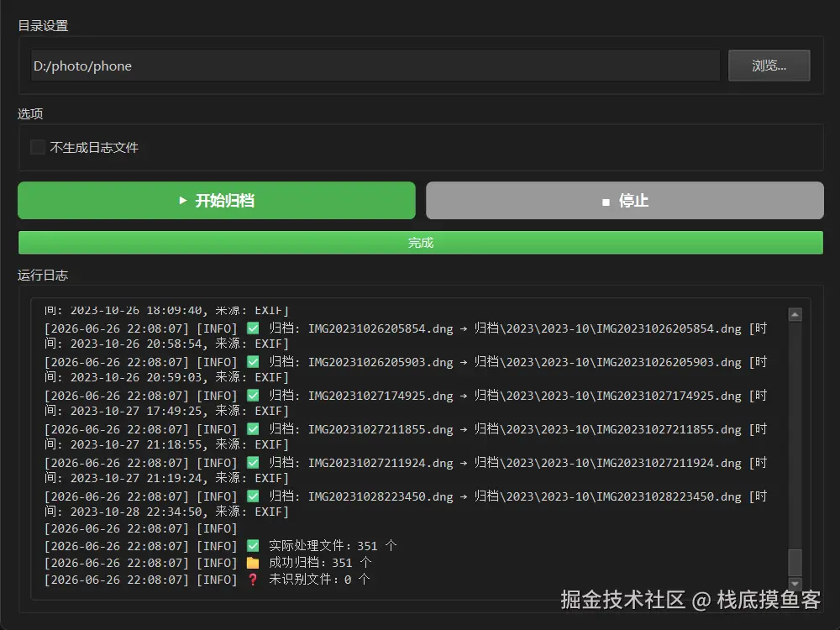Click the play icon on 开始归档
Image resolution: width=840 pixels, height=630 pixels.
182,201
